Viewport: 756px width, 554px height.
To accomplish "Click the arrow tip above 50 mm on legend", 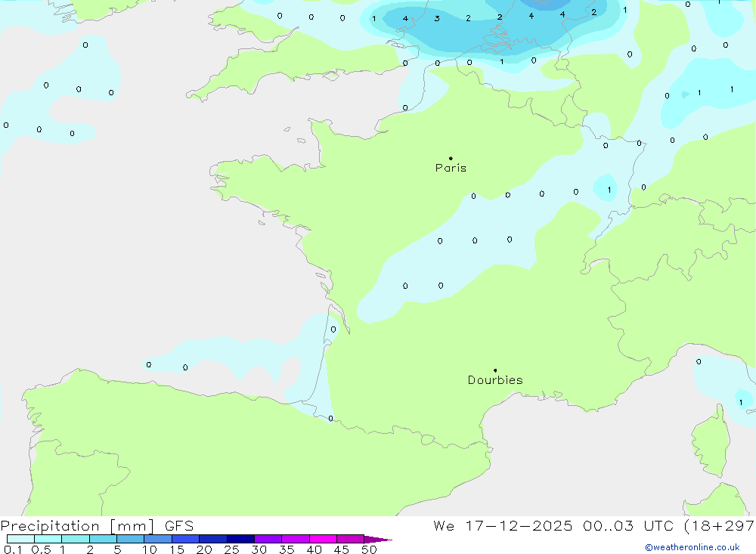I will click(378, 540).
